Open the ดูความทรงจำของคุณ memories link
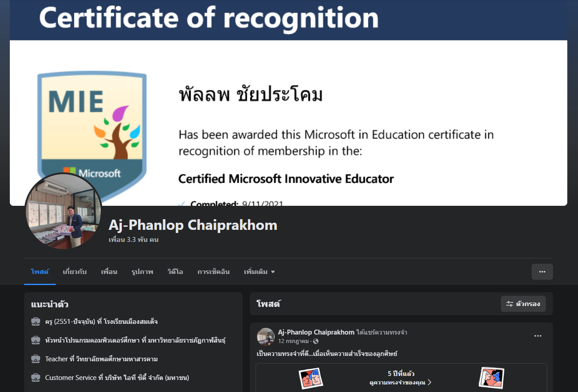Viewport: 578px width, 392px height. point(400,382)
